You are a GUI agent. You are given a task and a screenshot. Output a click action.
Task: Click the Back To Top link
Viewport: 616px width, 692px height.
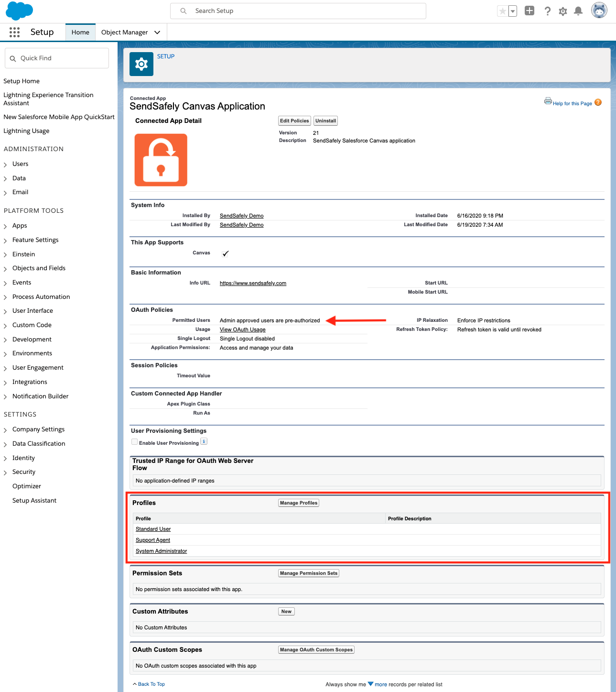click(151, 684)
